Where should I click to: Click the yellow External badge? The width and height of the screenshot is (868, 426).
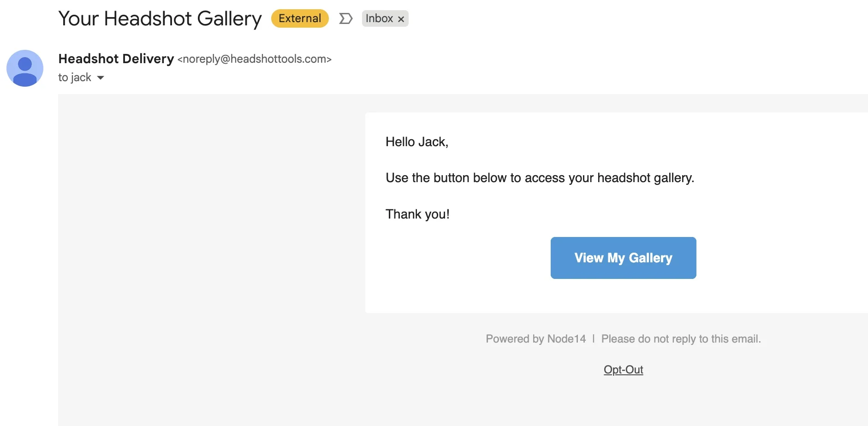[x=300, y=18]
